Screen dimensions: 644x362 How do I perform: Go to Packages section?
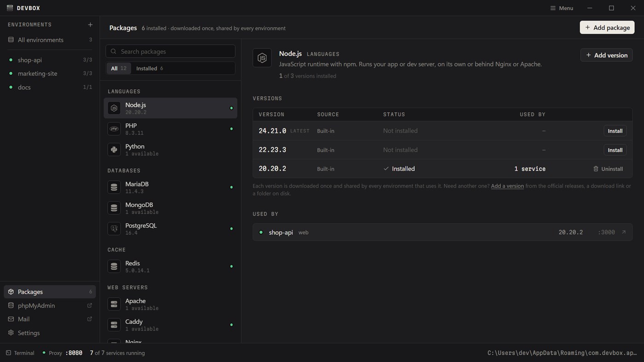50,292
